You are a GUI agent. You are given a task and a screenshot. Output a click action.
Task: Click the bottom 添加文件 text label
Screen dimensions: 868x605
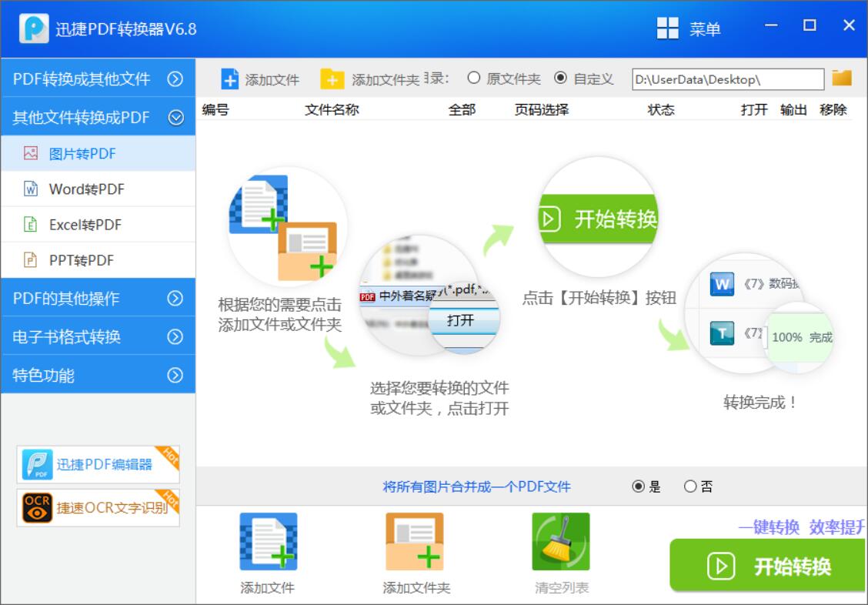coord(267,587)
